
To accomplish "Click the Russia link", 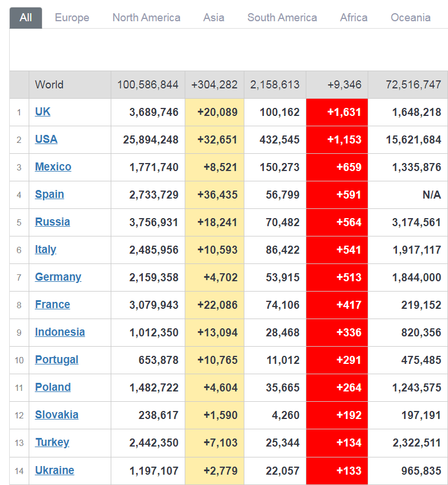I will tap(52, 222).
